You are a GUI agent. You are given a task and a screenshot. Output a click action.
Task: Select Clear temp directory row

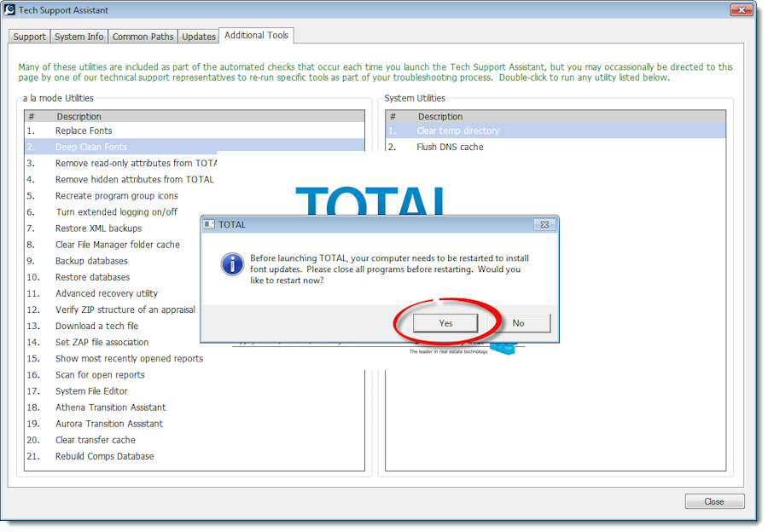556,130
